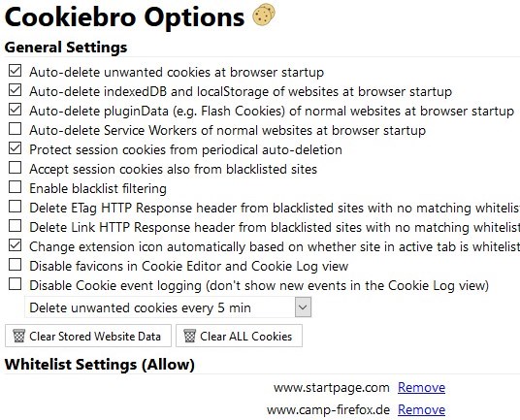The image size is (520, 420).
Task: Click the Clear Stored Website Data button
Action: click(88, 336)
